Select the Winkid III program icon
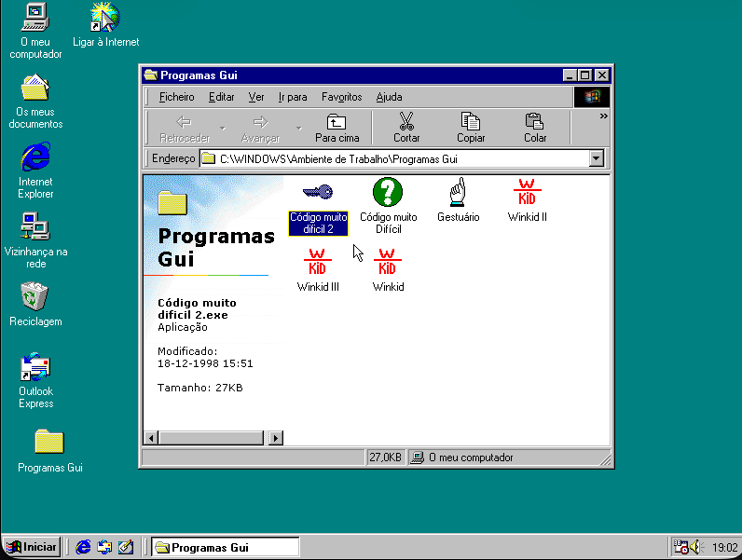 318,262
